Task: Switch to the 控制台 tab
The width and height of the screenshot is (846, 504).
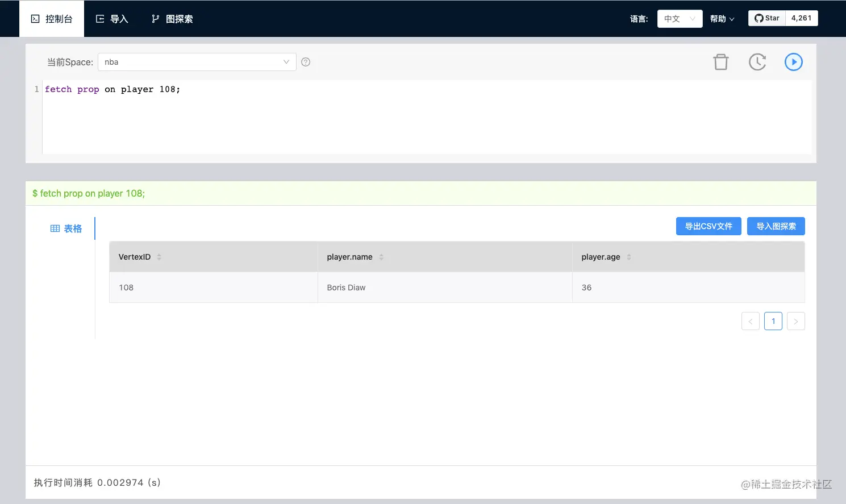Action: [x=52, y=19]
